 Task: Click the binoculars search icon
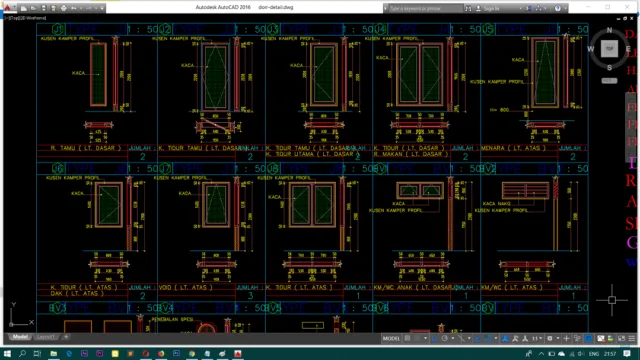(468, 8)
